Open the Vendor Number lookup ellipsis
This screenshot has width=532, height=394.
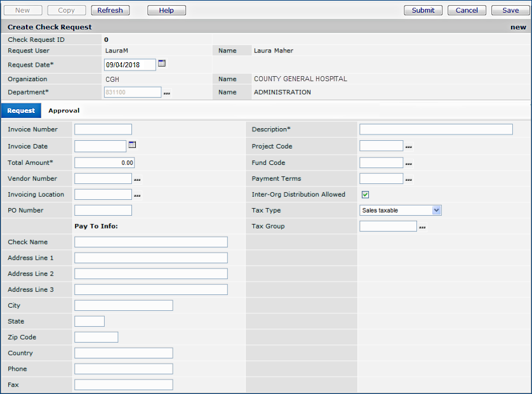click(137, 180)
